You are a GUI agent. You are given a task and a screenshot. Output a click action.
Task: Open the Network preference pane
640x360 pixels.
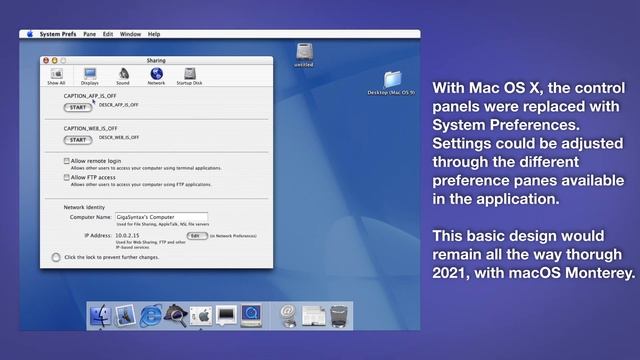[x=156, y=76]
